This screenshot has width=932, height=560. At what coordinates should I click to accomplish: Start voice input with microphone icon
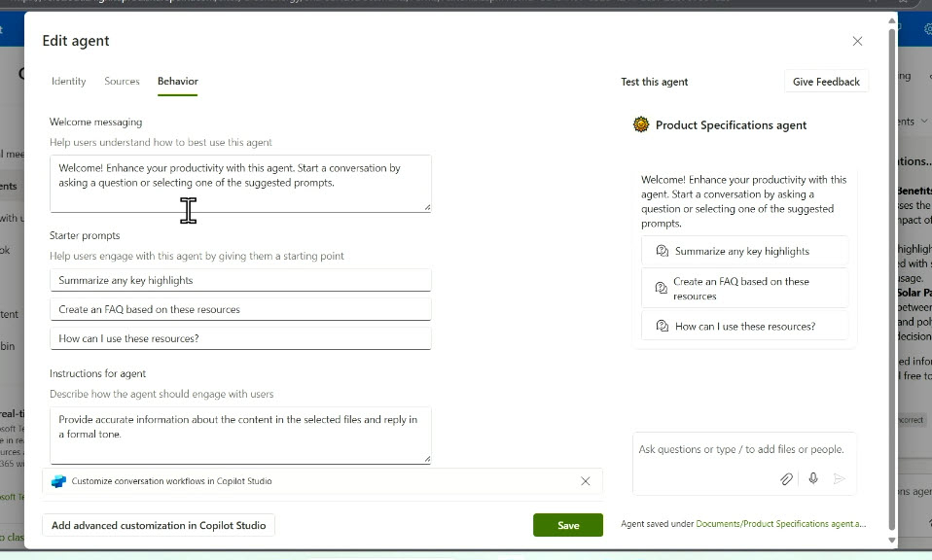point(813,478)
